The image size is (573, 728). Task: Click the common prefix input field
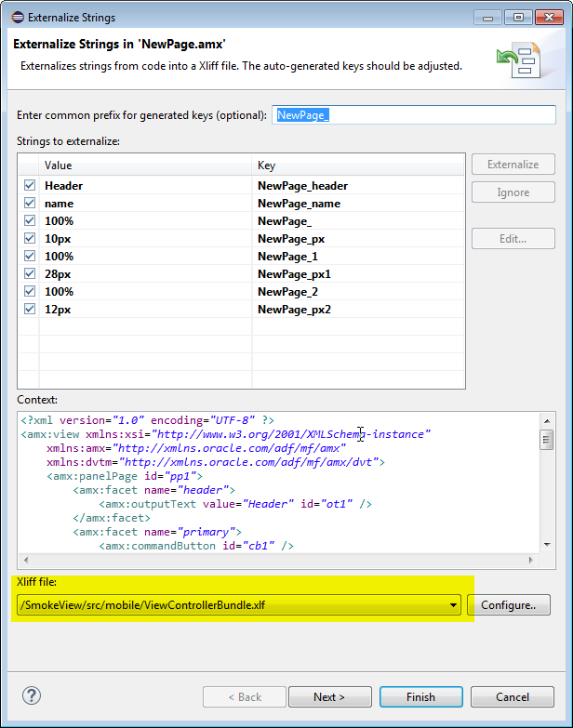point(414,114)
